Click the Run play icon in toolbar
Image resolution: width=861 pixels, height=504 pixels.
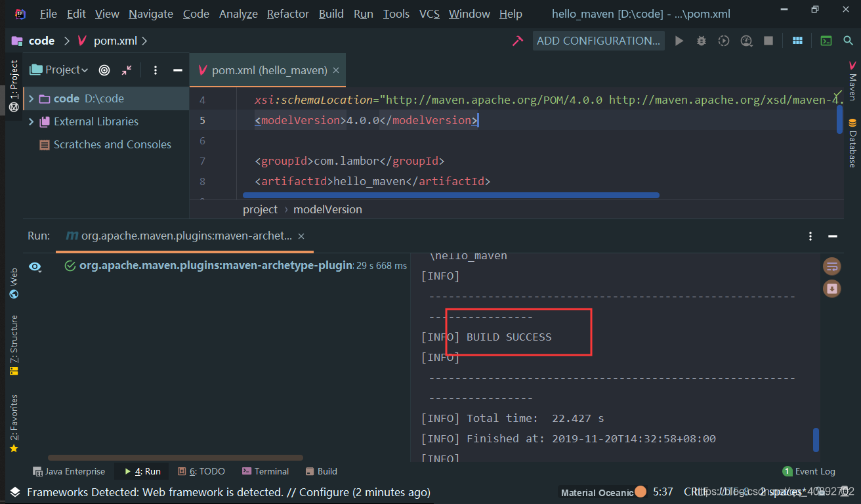point(679,41)
